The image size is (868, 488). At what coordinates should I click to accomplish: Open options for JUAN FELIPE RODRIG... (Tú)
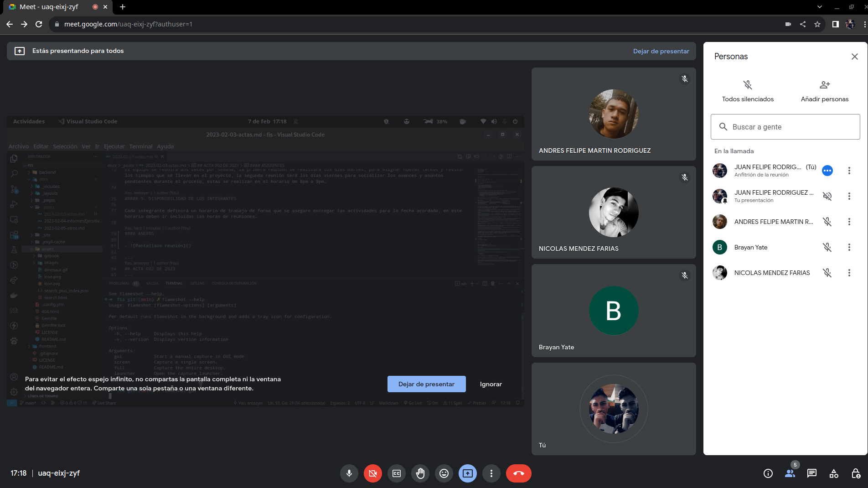coord(849,171)
